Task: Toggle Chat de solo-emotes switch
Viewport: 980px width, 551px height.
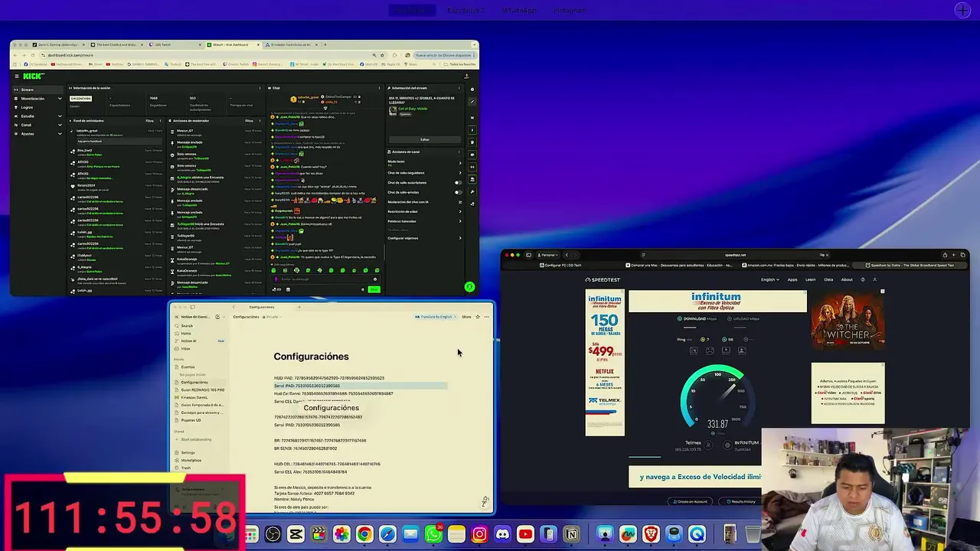Action: point(458,192)
